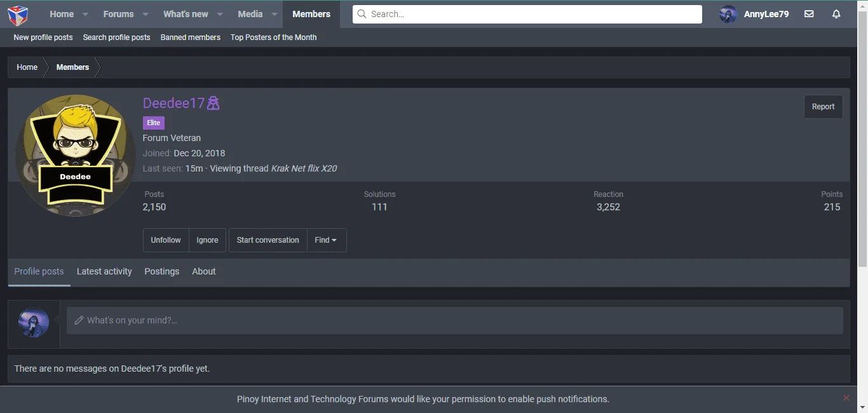Open the bell alerts icon
868x413 pixels.
836,14
